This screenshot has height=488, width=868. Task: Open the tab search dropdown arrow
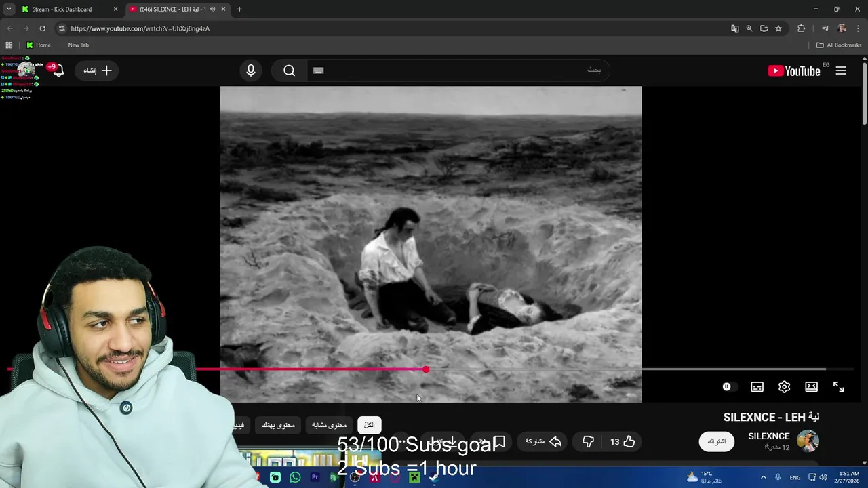tap(8, 9)
